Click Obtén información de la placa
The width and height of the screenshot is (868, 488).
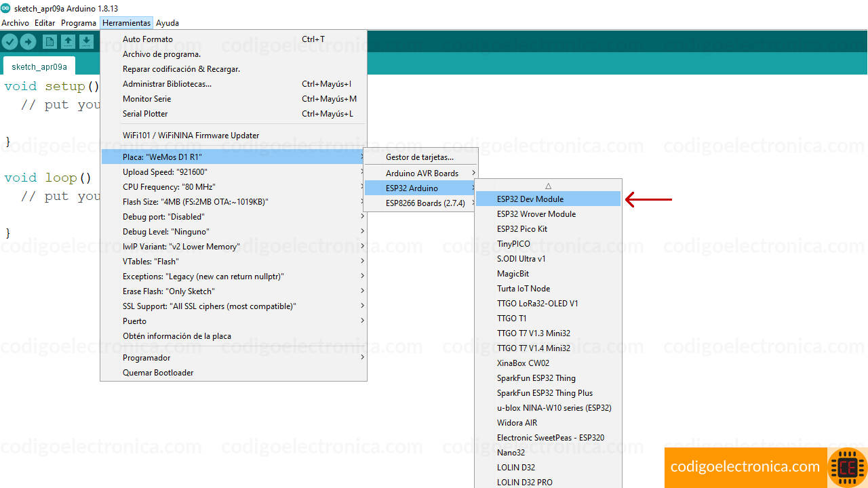tap(233, 336)
